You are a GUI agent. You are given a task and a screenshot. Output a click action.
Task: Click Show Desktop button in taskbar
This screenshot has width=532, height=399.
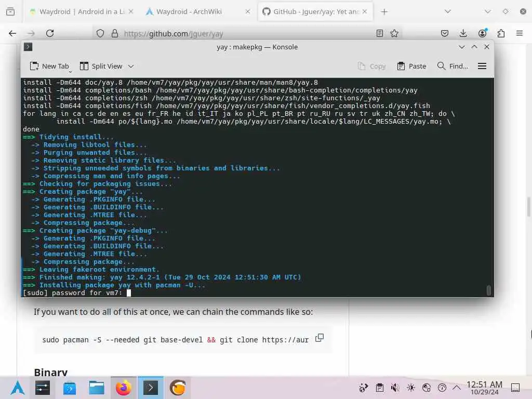[515, 388]
